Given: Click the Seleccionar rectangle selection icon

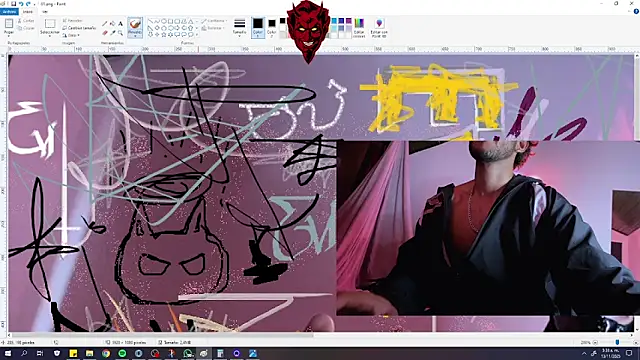Looking at the screenshot, I should (50, 24).
